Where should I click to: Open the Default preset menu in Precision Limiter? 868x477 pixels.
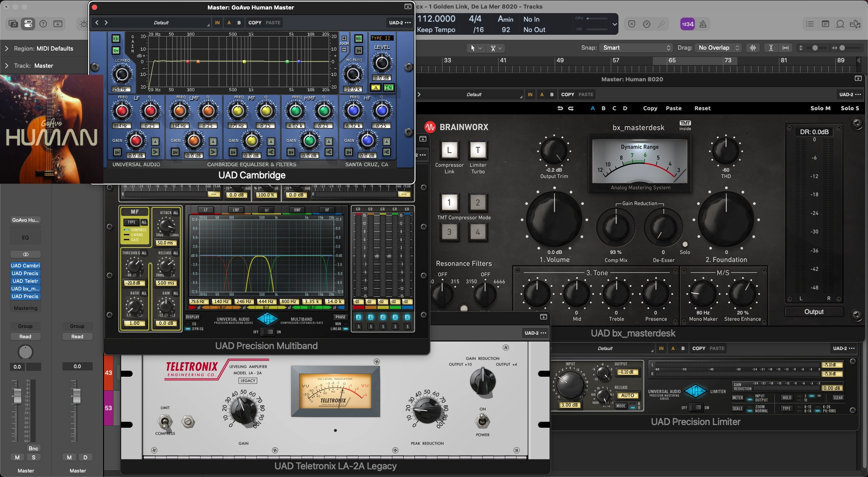[x=605, y=348]
